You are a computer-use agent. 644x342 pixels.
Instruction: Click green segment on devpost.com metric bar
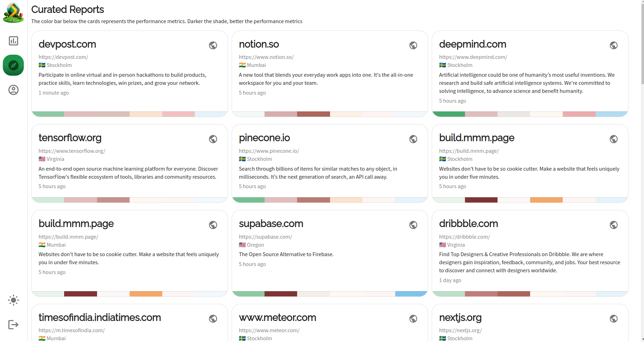(48, 114)
